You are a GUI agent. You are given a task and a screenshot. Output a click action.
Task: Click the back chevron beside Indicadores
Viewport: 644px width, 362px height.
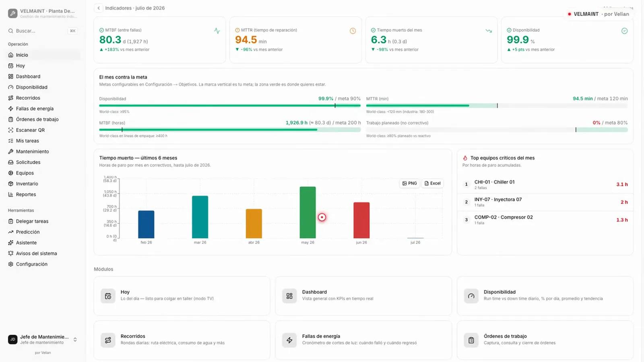99,8
